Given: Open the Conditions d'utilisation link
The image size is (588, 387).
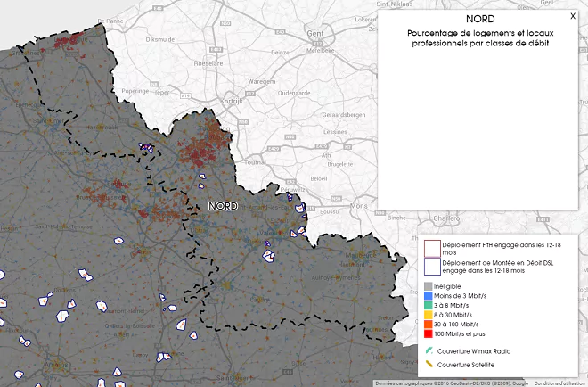Looking at the screenshot, I should pyautogui.click(x=560, y=383).
